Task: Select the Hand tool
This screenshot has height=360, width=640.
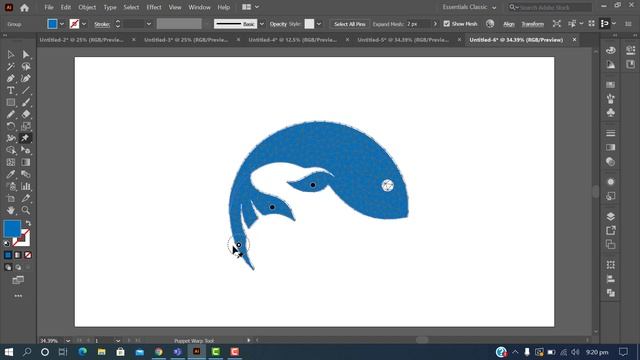Action: click(11, 210)
